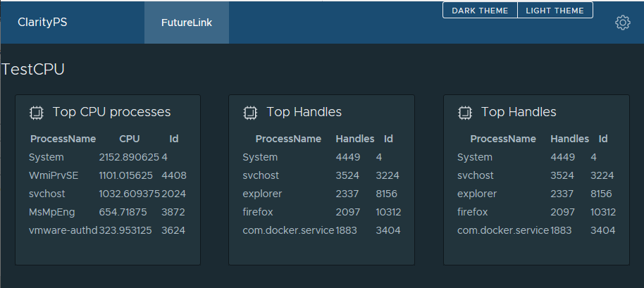644x288 pixels.
Task: Click process Id 2024
Action: pos(174,194)
